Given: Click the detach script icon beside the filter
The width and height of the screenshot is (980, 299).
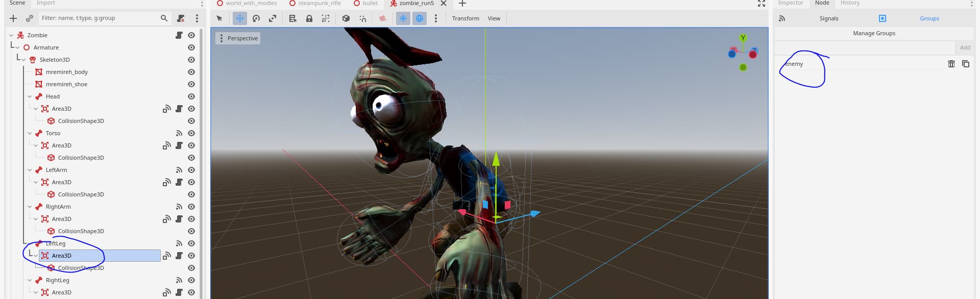Looking at the screenshot, I should click(181, 18).
